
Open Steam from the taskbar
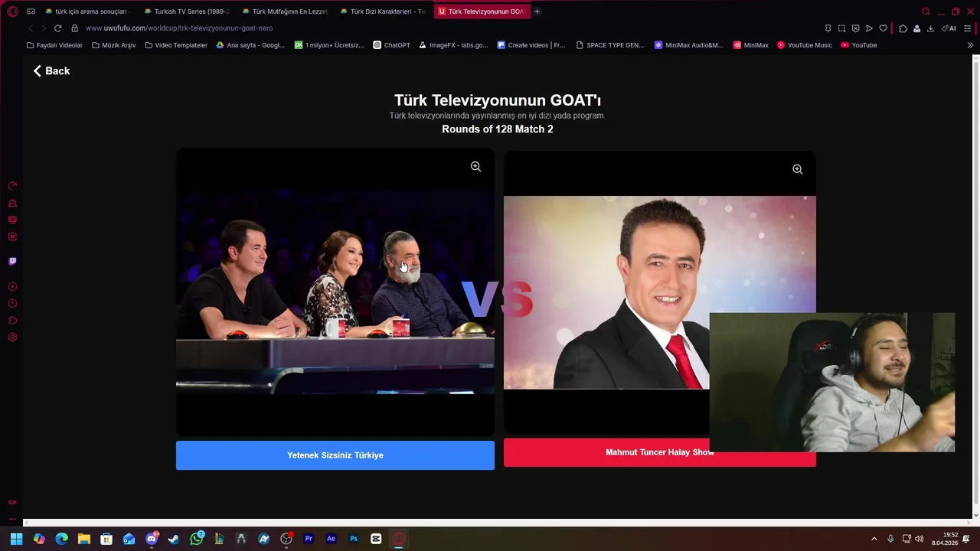[174, 539]
